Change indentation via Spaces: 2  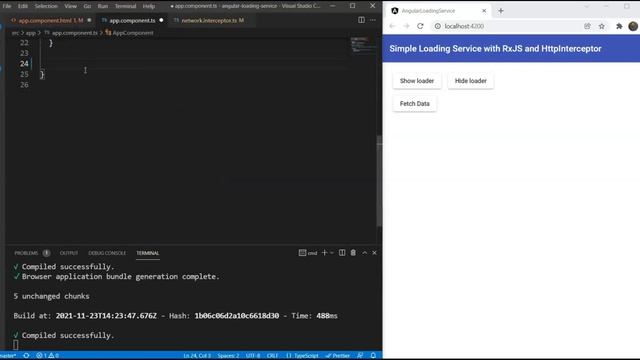(228, 356)
